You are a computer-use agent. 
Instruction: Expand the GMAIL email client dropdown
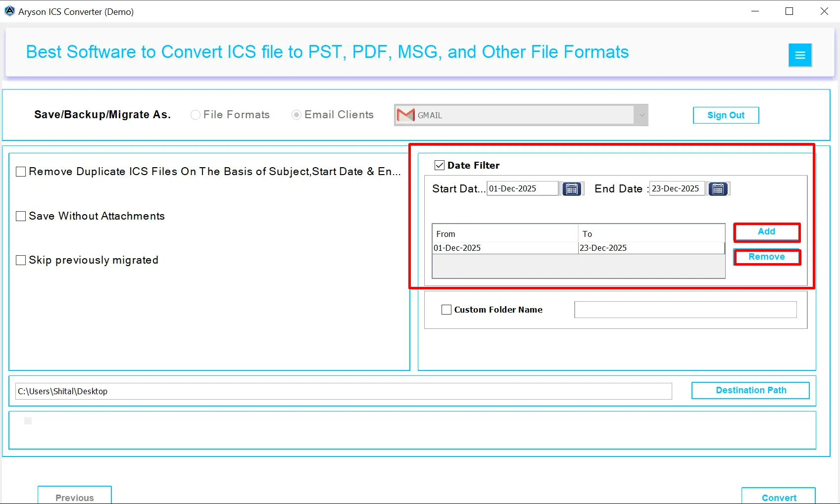[642, 115]
